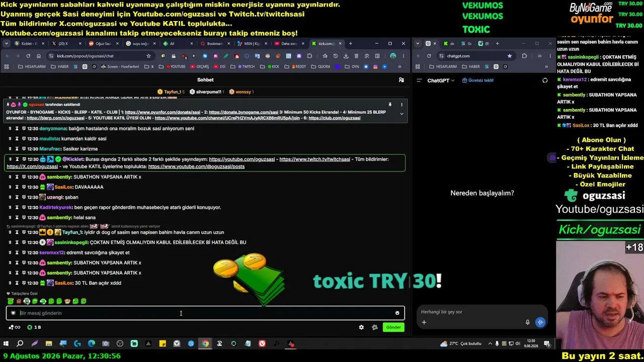Viewport: 644px width, 362px height.
Task: Click chat username Kadirtekyurek
Action: [x=54, y=208]
